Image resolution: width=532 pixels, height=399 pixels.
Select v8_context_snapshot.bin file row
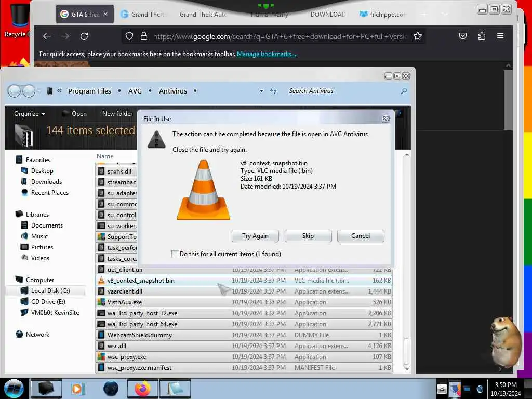(244, 281)
